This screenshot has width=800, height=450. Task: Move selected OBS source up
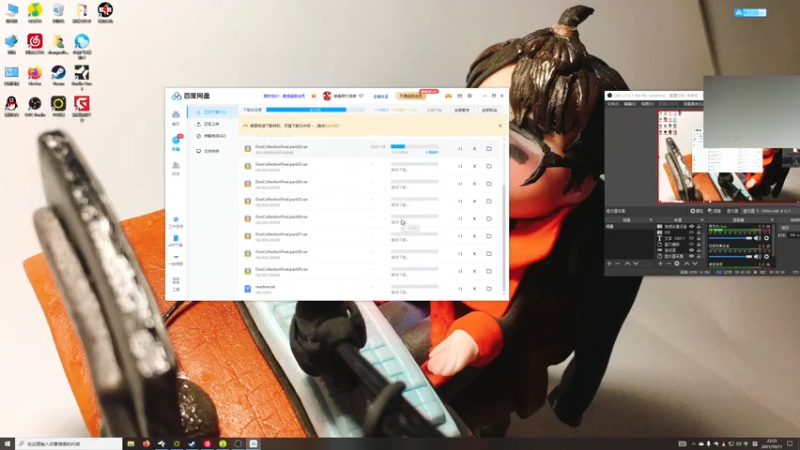pyautogui.click(x=687, y=264)
